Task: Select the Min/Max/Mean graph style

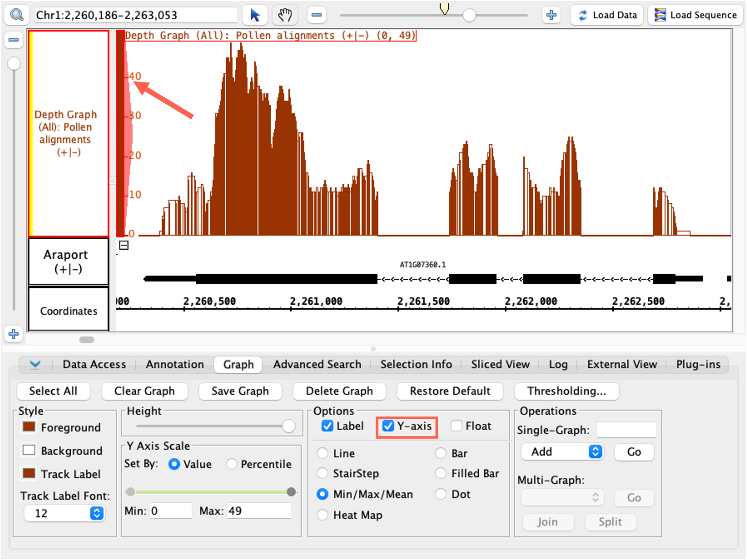Action: (322, 494)
